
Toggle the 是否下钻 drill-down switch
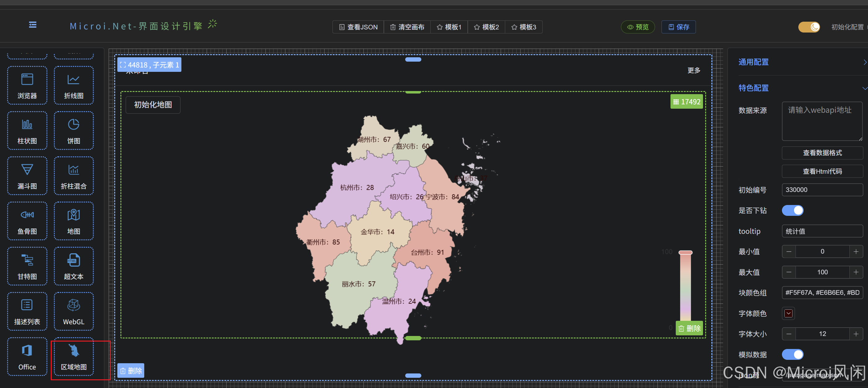[792, 210]
